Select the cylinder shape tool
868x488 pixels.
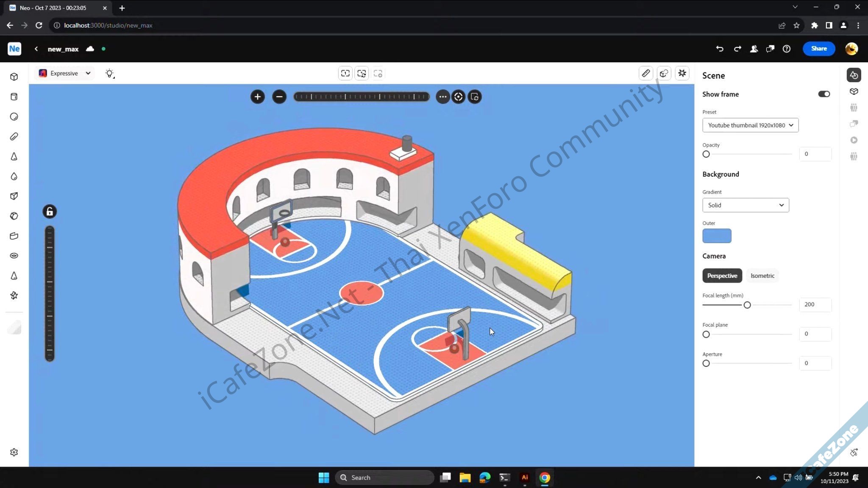(x=14, y=97)
